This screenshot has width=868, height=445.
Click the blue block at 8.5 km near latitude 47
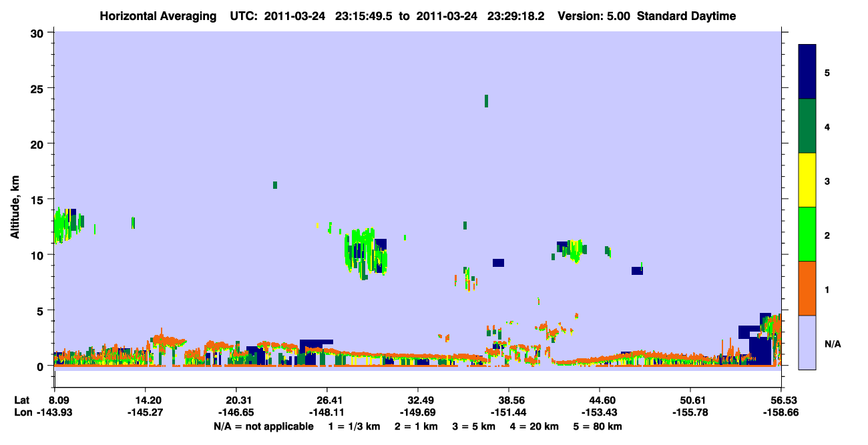(637, 270)
